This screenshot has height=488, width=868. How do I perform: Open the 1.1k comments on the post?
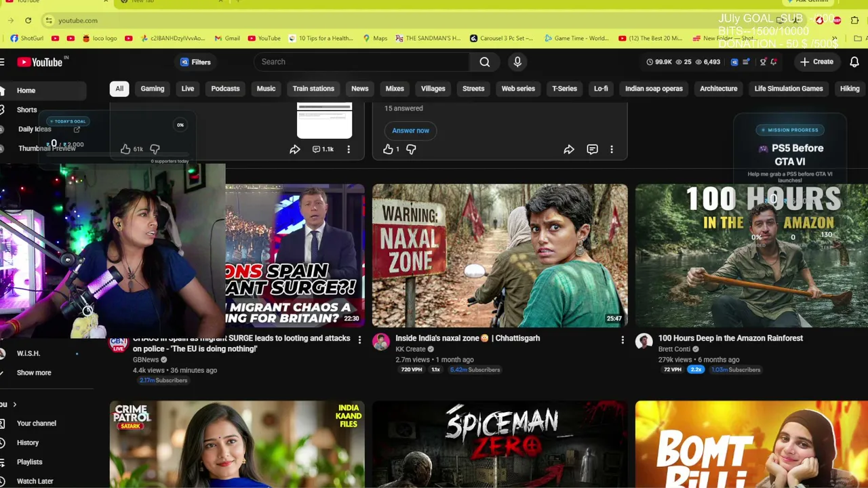pos(323,149)
